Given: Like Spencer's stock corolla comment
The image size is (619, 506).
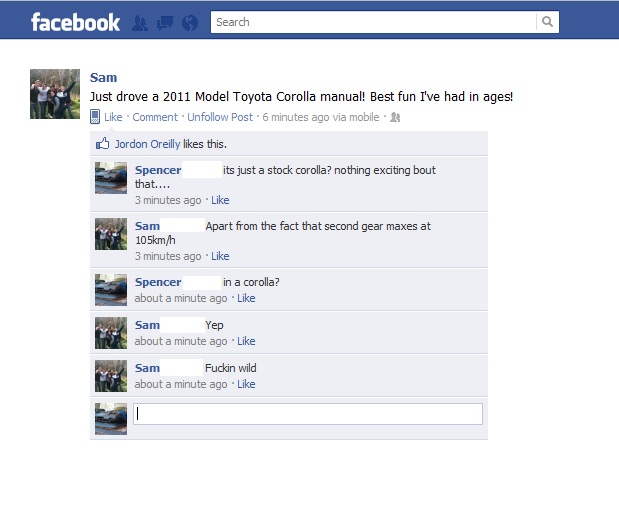Looking at the screenshot, I should click(x=220, y=200).
